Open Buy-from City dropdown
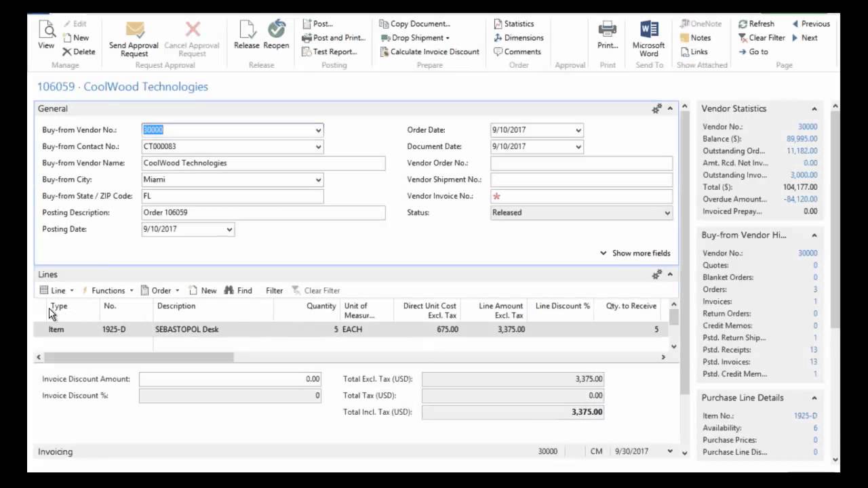Image resolution: width=868 pixels, height=488 pixels. pos(318,180)
